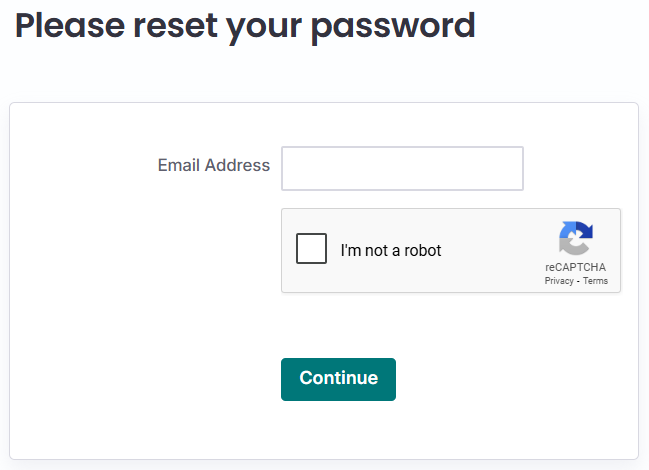Screen dimensions: 649x470
Task: Click the "Email Address" field label
Action: pyautogui.click(x=213, y=165)
